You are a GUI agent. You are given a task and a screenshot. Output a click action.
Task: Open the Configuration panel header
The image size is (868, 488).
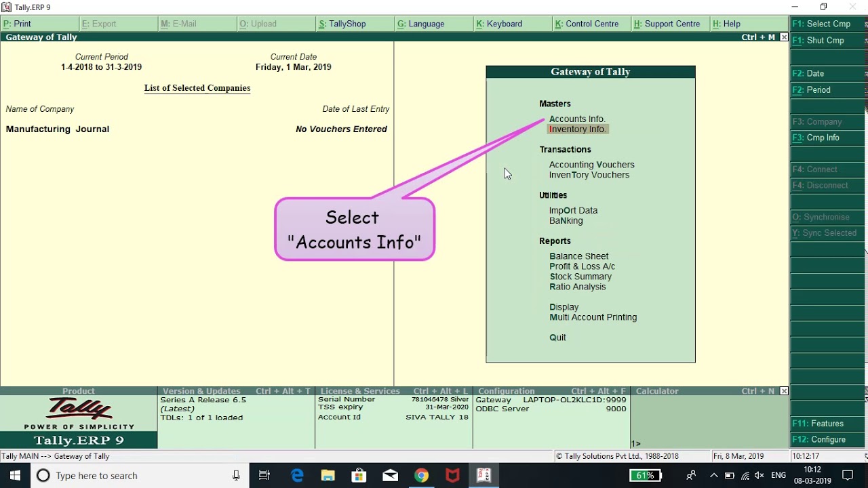[x=551, y=391]
